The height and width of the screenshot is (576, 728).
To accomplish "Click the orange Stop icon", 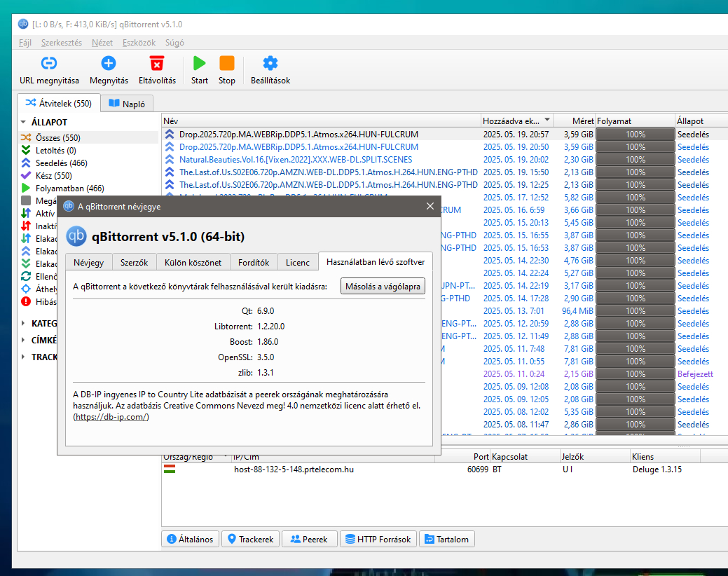I will (227, 63).
